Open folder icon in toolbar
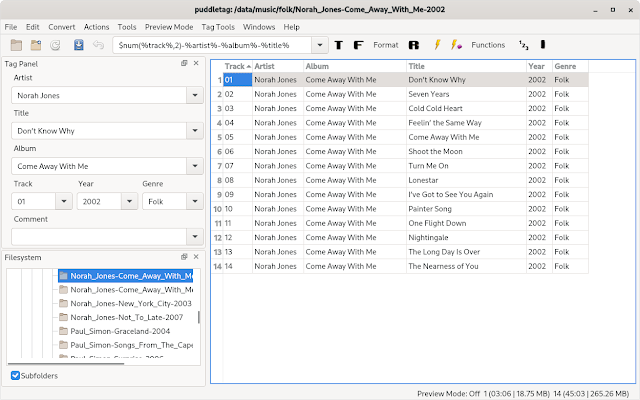The image size is (640, 400). pyautogui.click(x=16, y=45)
